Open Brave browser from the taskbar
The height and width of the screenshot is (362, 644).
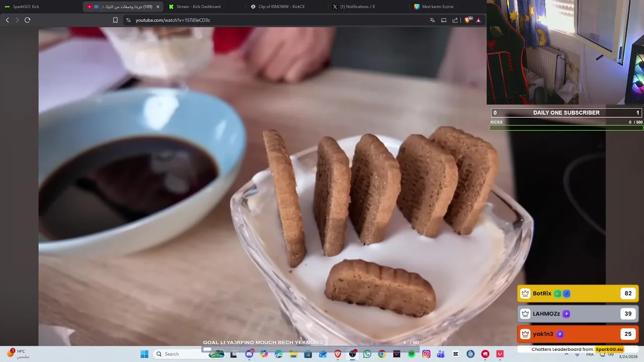[x=338, y=354]
